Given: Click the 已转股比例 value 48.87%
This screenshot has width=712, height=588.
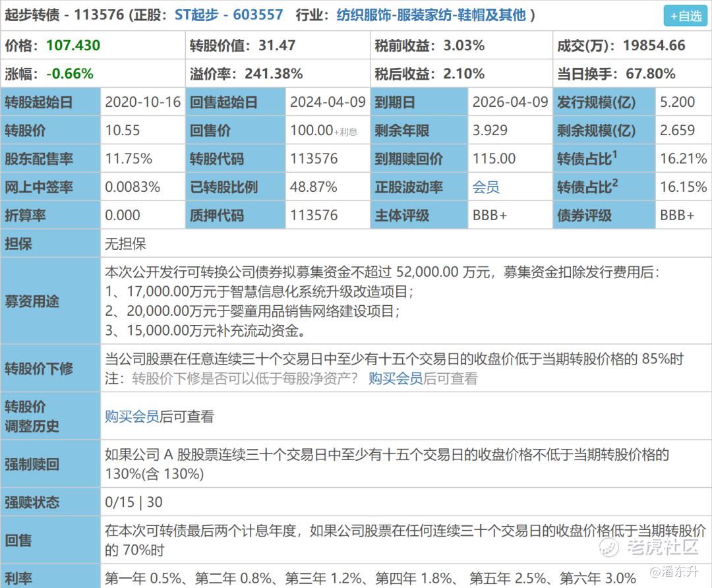Looking at the screenshot, I should pyautogui.click(x=314, y=187).
